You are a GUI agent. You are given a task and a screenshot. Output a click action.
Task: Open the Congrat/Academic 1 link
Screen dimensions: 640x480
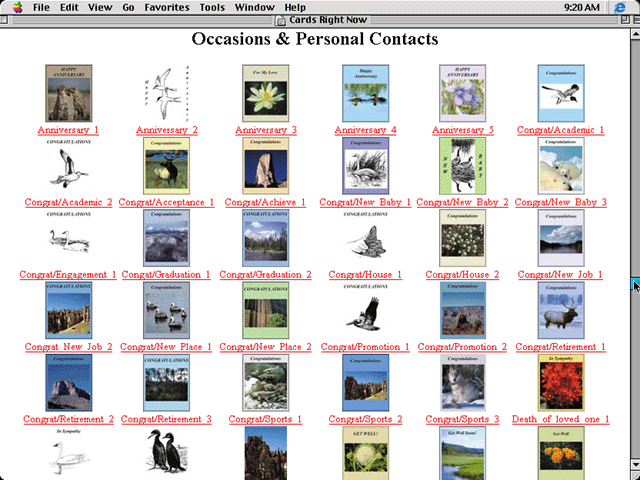560,130
